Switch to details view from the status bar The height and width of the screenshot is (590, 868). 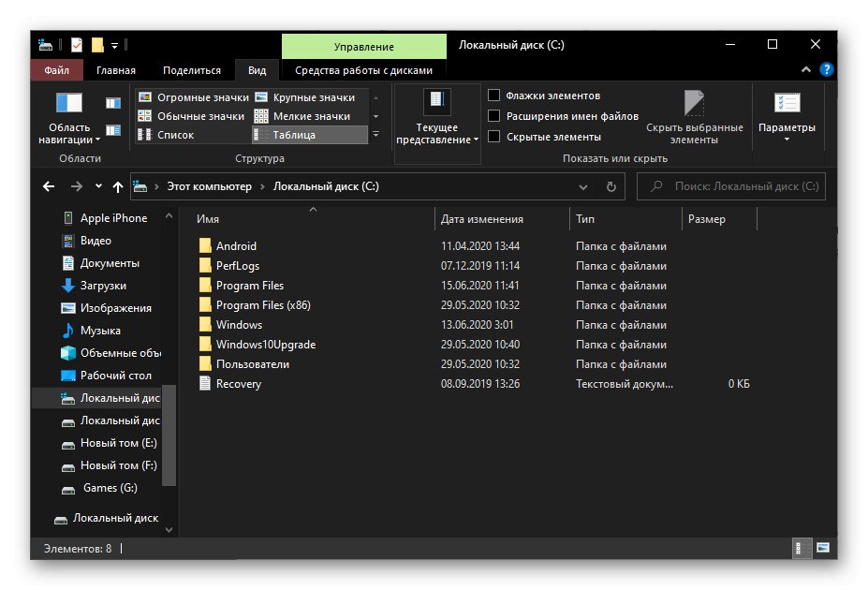coord(801,548)
